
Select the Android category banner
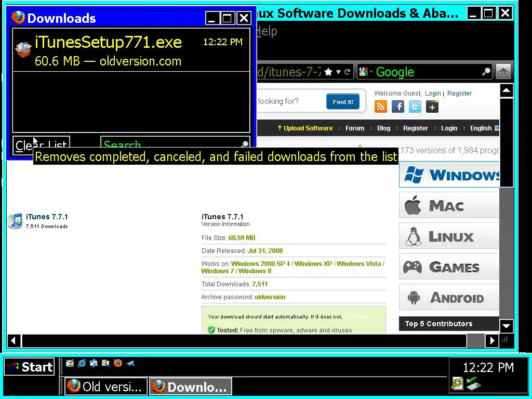[x=449, y=297]
